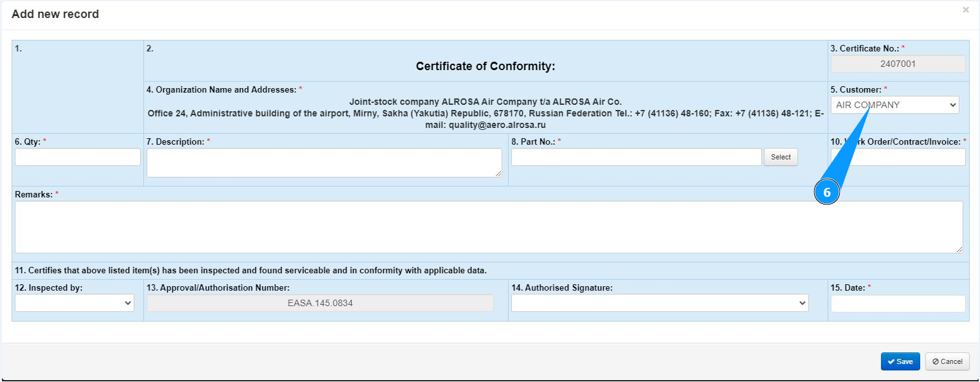Viewport: 980px width, 382px height.
Task: Open the Authorised Signature dropdown
Action: coord(660,303)
